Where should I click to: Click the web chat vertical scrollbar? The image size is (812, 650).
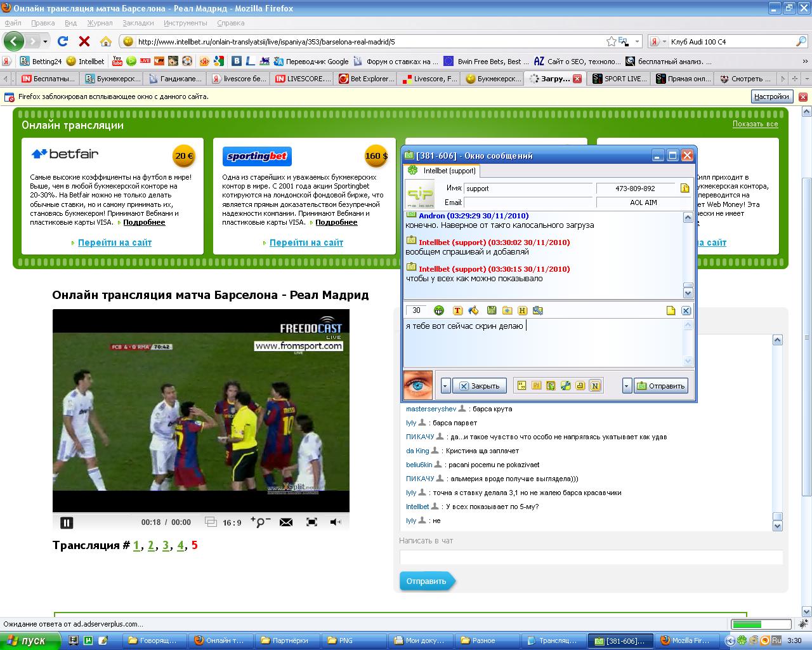click(x=778, y=433)
